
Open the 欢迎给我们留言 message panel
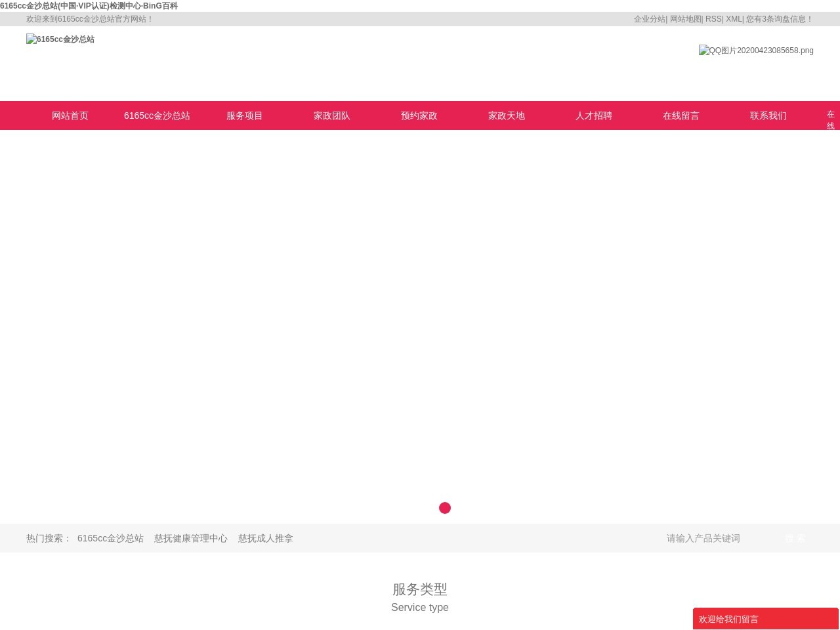(x=728, y=619)
